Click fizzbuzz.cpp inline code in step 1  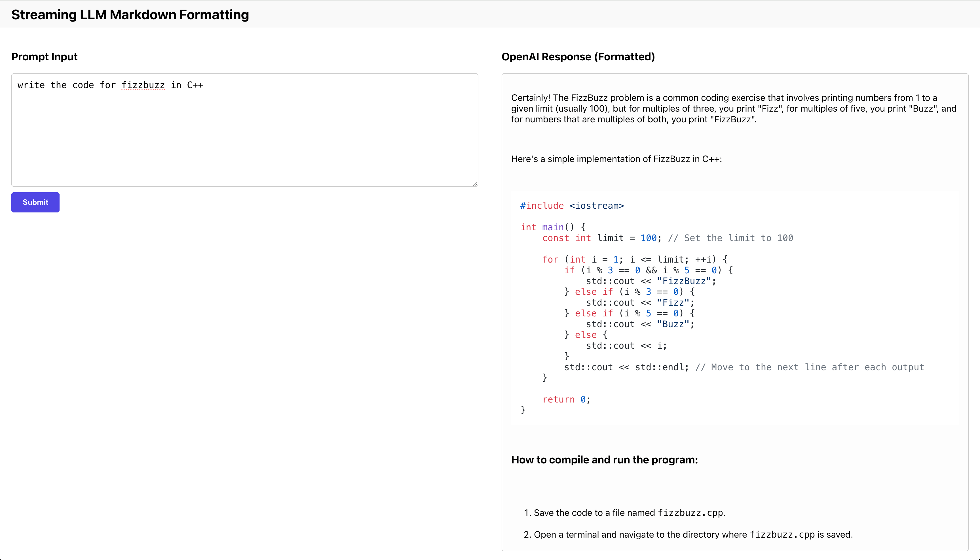point(690,513)
